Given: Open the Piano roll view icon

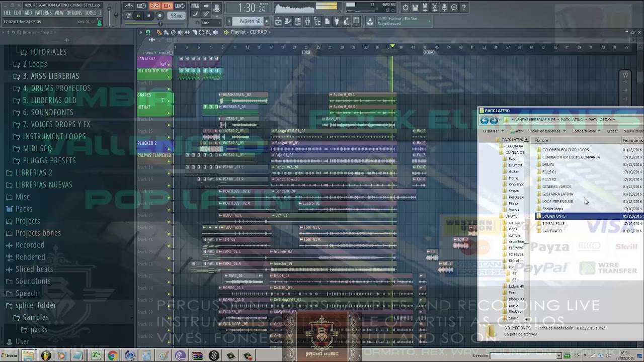Looking at the screenshot, I should tap(288, 21).
